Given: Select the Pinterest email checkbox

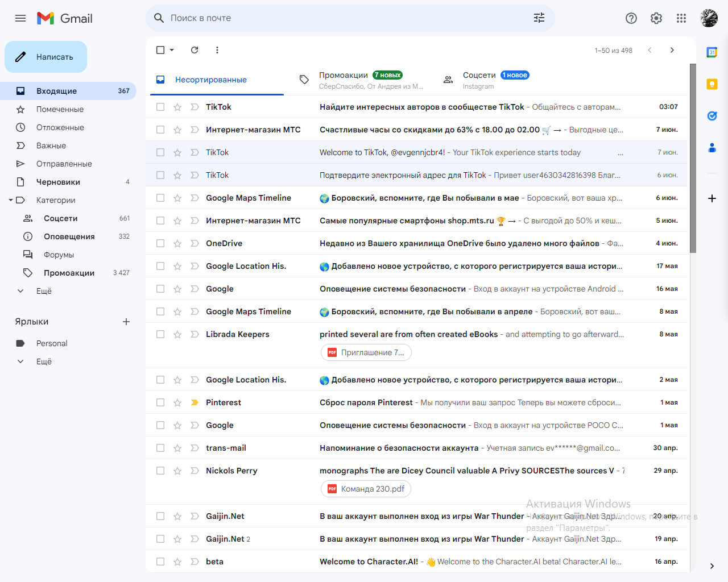Looking at the screenshot, I should coord(160,402).
